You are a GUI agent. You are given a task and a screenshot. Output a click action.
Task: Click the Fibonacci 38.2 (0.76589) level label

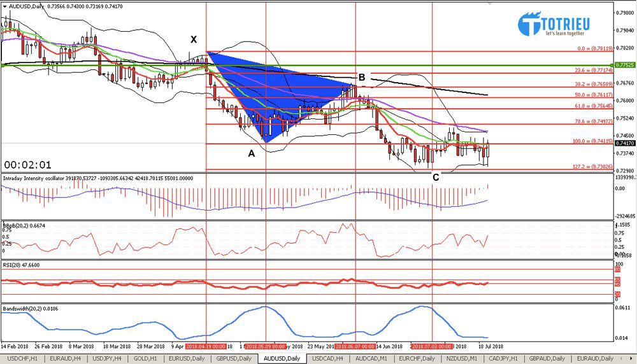pos(594,84)
